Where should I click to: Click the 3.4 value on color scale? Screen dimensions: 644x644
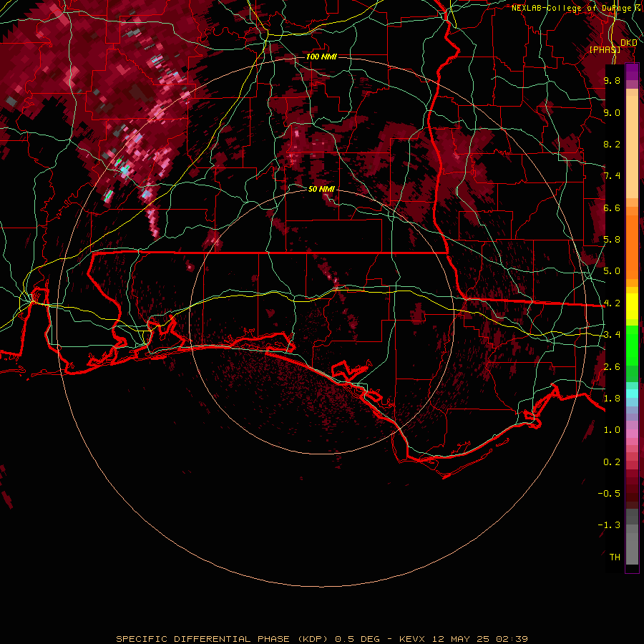pyautogui.click(x=612, y=335)
